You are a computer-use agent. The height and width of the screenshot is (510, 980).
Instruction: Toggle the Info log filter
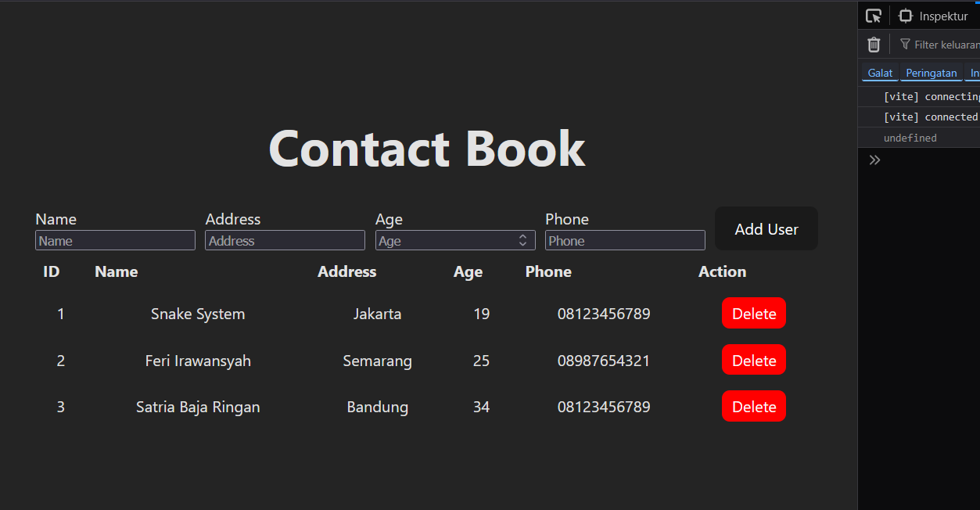click(x=974, y=72)
